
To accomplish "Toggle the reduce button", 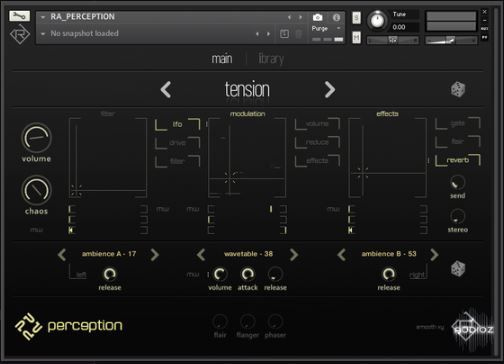I will click(x=317, y=142).
